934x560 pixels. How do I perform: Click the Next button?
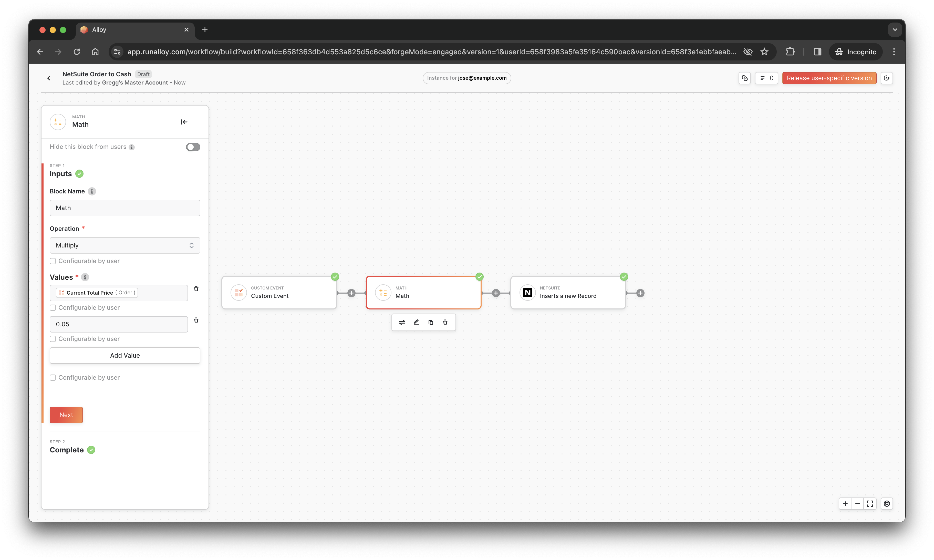click(x=66, y=415)
